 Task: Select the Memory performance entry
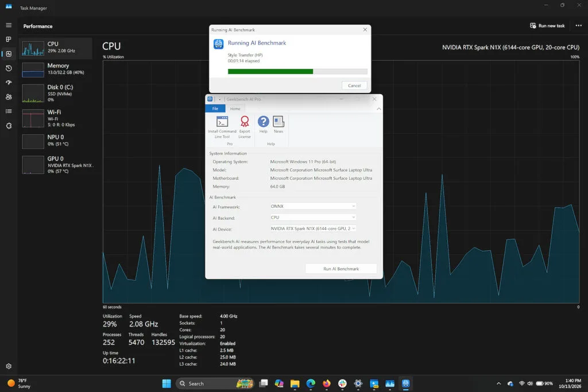(x=56, y=69)
